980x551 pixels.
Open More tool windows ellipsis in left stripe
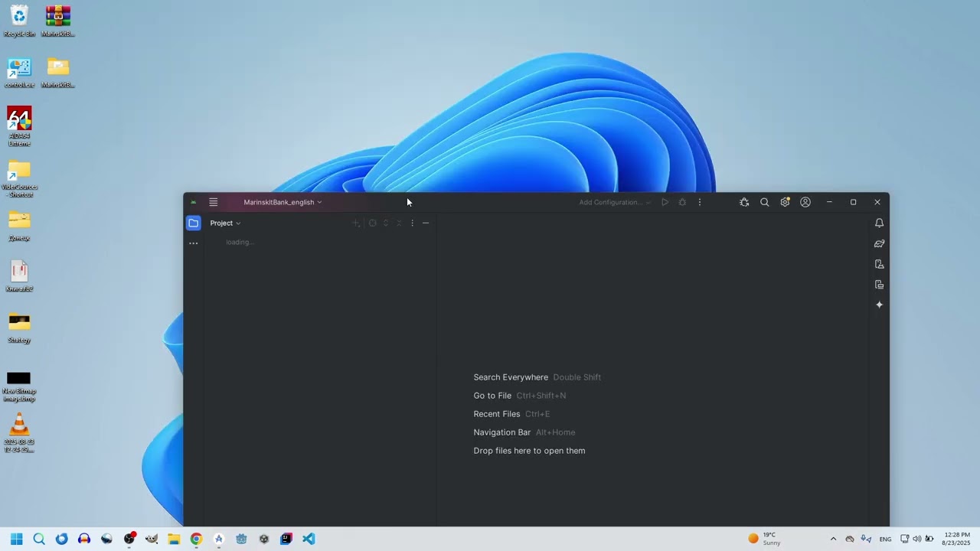point(194,243)
